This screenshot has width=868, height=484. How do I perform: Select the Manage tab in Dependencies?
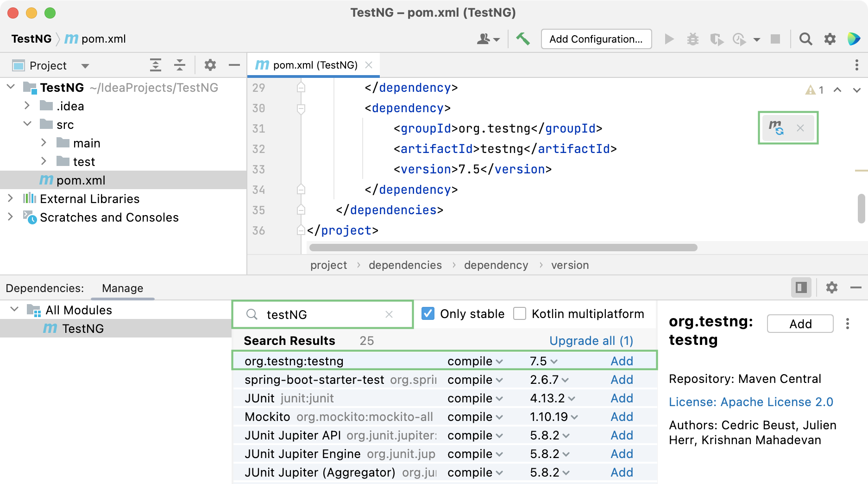[x=122, y=288]
